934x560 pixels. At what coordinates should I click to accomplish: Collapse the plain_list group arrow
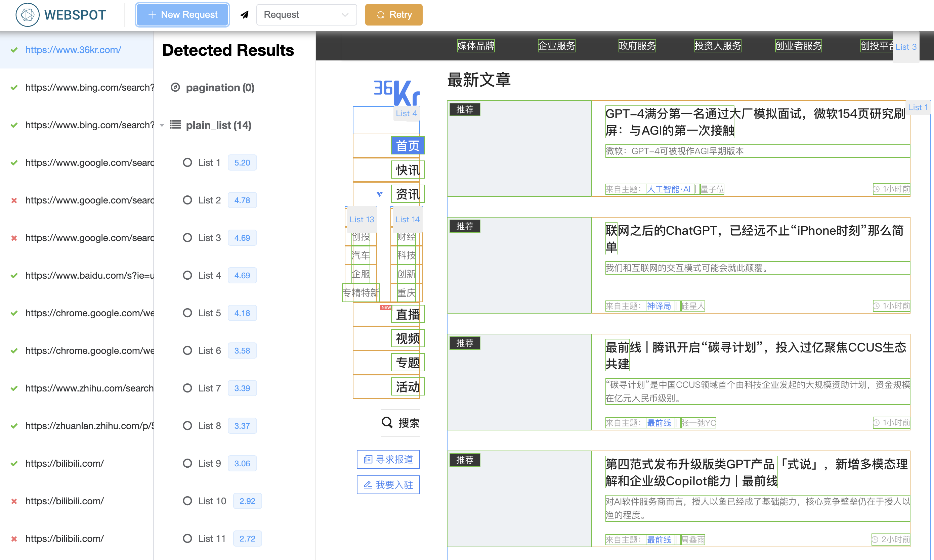pos(162,125)
